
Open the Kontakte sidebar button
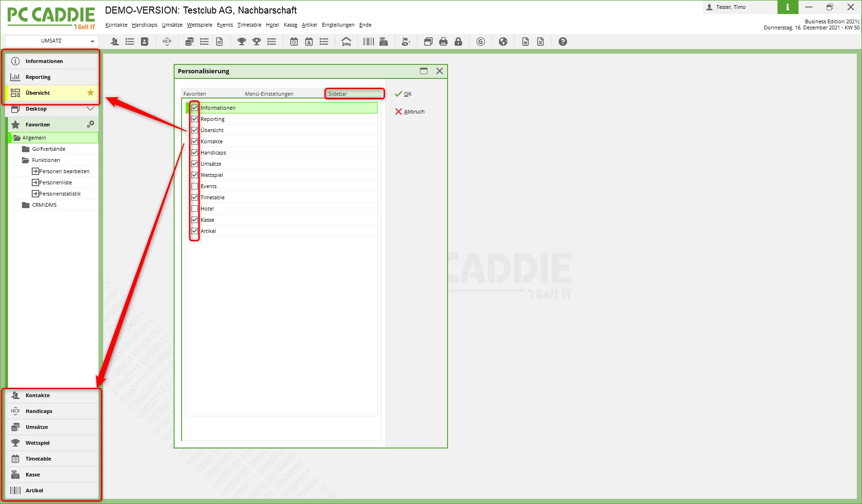53,395
